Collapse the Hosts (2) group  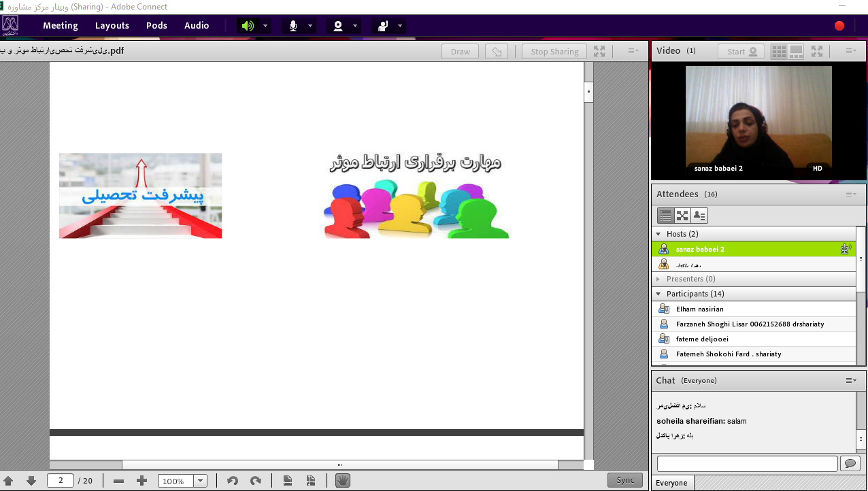[x=658, y=234]
